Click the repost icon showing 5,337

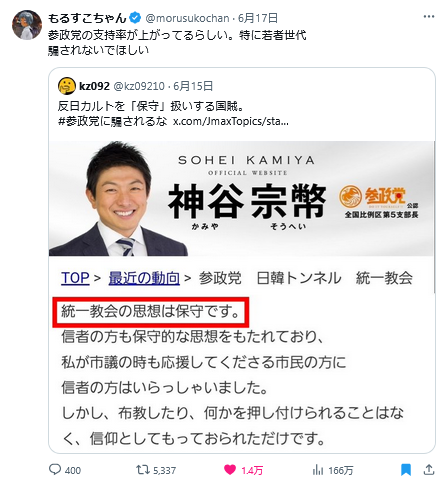click(141, 470)
